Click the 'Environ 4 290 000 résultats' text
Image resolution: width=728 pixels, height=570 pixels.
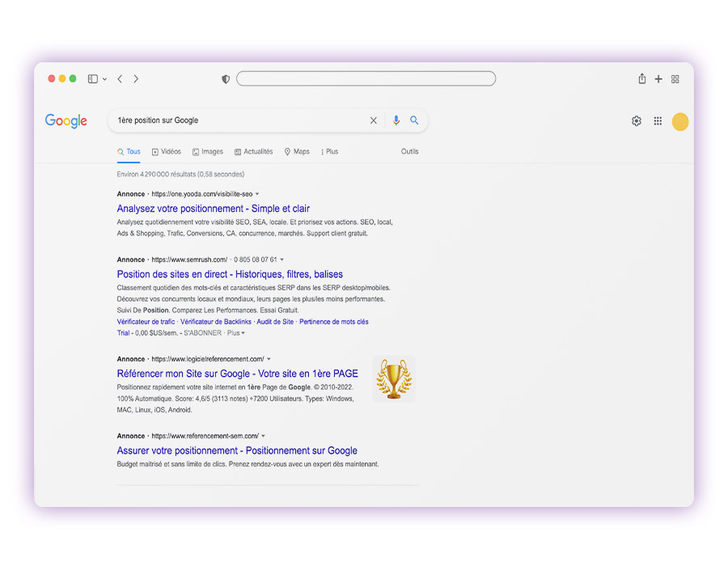click(180, 174)
